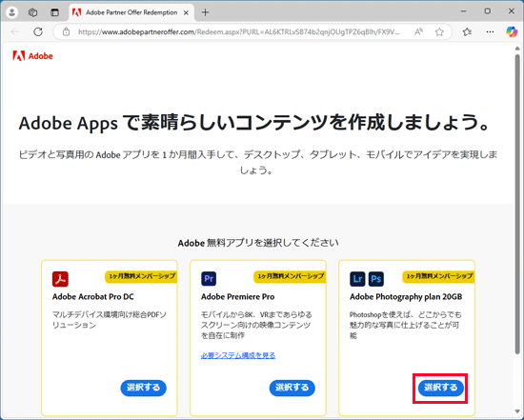View site information lock icon
This screenshot has height=420, width=524.
(x=67, y=32)
